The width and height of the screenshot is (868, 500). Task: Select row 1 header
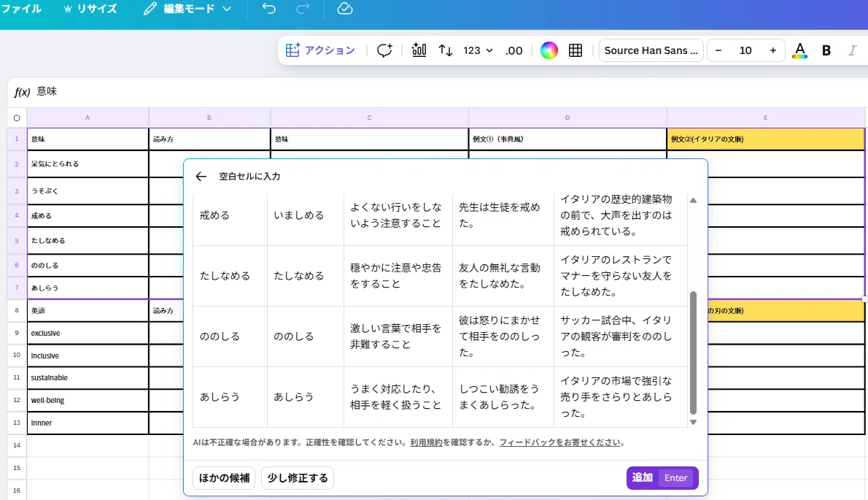17,139
